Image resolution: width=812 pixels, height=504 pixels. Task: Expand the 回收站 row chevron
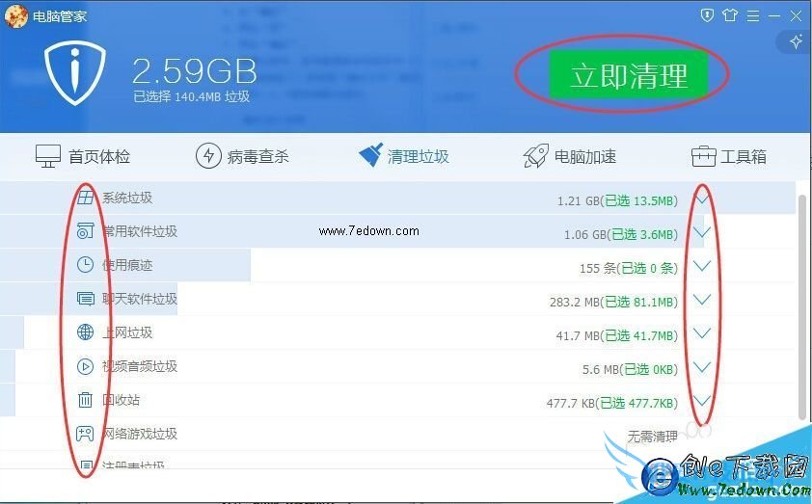(702, 401)
